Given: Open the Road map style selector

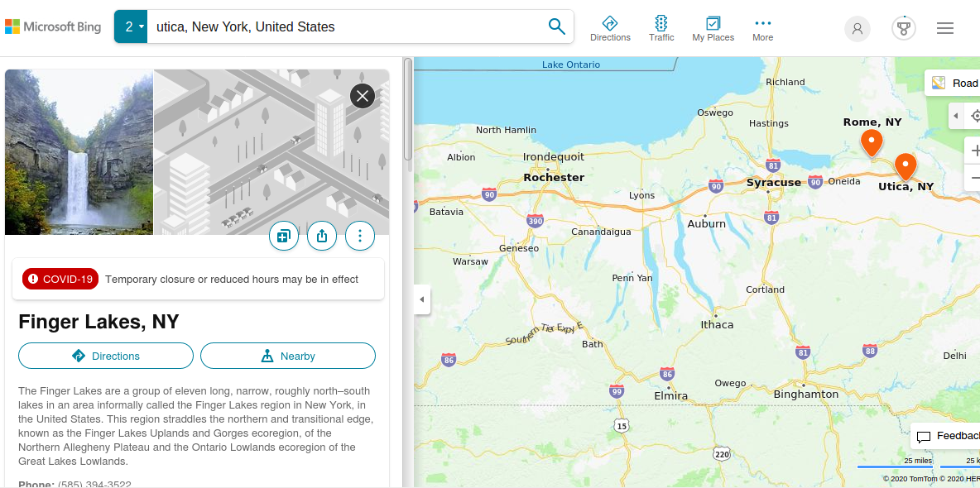Looking at the screenshot, I should 954,83.
